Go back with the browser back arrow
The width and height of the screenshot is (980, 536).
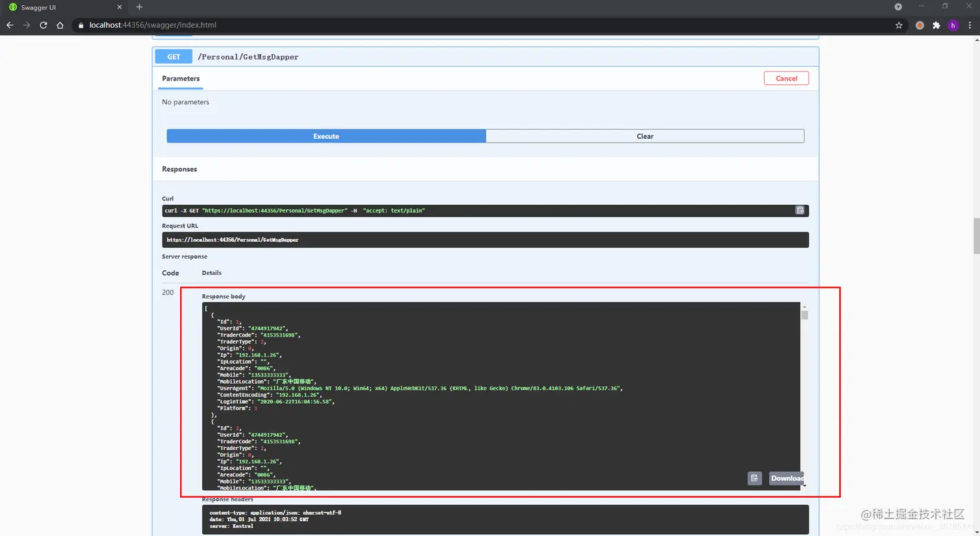click(x=10, y=25)
